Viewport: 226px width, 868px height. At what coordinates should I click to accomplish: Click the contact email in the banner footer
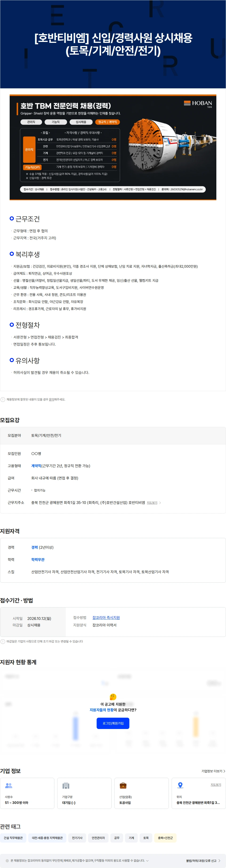[187, 189]
